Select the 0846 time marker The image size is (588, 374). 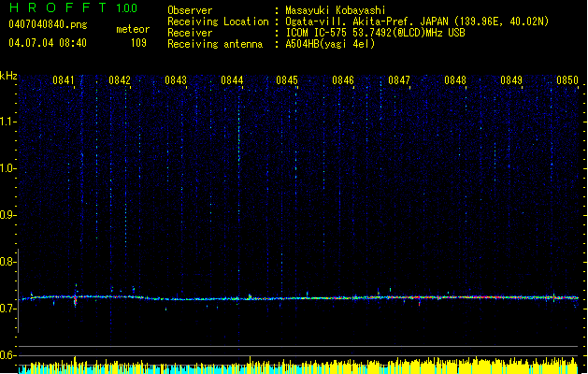343,80
